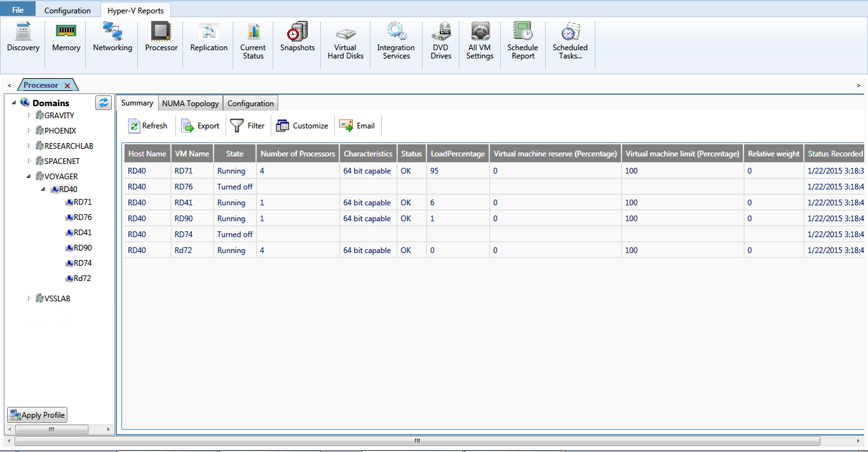Select the Hyper-V Reports ribbon tab
The height and width of the screenshot is (452, 868).
(x=135, y=10)
